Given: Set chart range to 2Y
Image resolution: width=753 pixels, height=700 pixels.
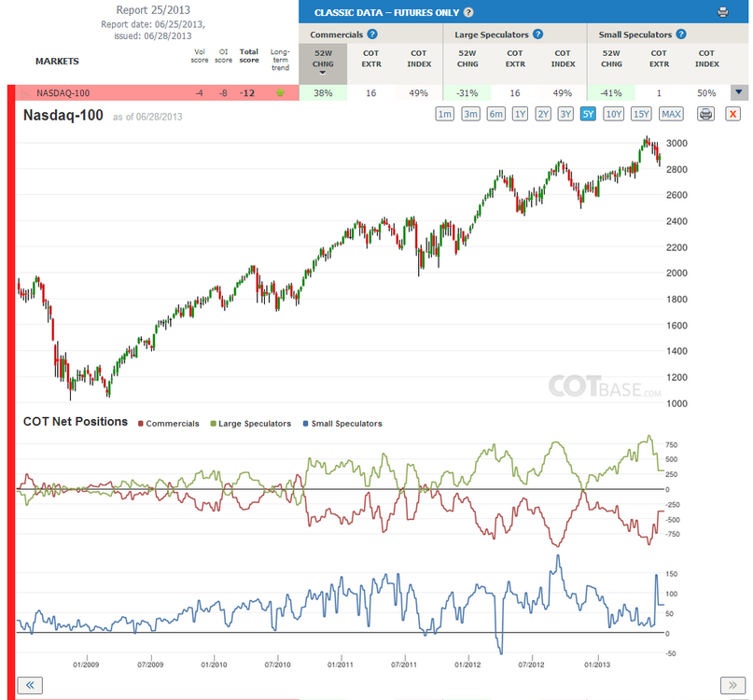Looking at the screenshot, I should point(543,114).
